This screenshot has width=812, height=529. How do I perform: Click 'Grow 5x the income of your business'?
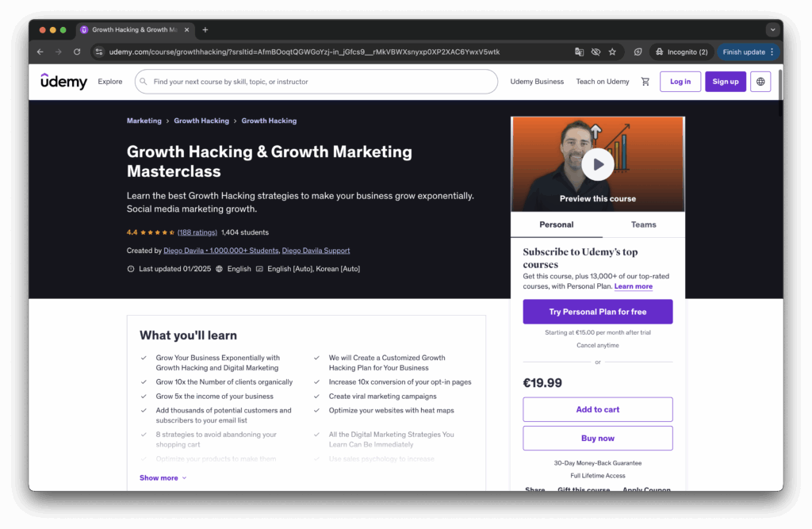click(x=214, y=397)
